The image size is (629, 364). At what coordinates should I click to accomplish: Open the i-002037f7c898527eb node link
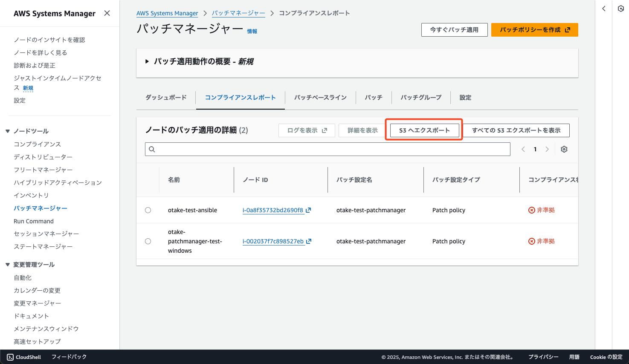tap(273, 241)
